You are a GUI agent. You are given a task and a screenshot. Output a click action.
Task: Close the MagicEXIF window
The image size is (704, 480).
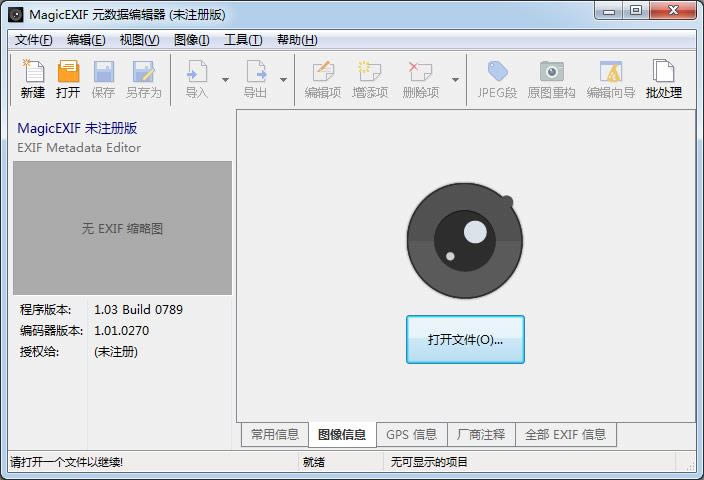tap(673, 11)
